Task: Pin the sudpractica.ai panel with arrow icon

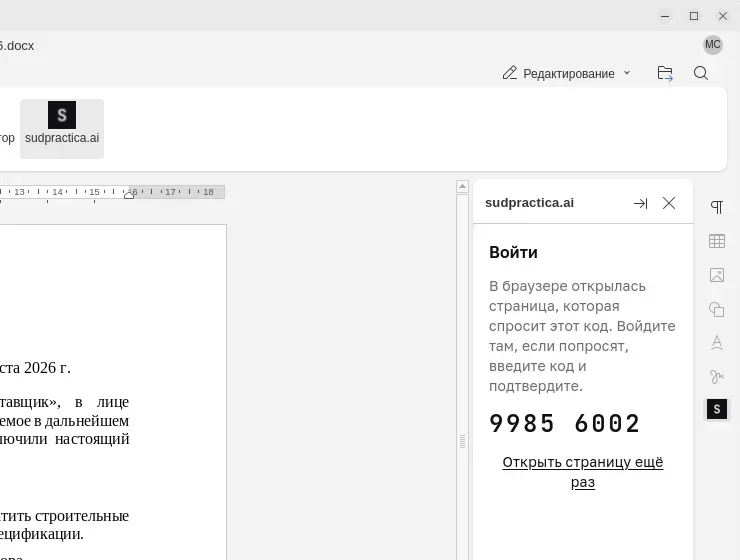Action: [640, 203]
